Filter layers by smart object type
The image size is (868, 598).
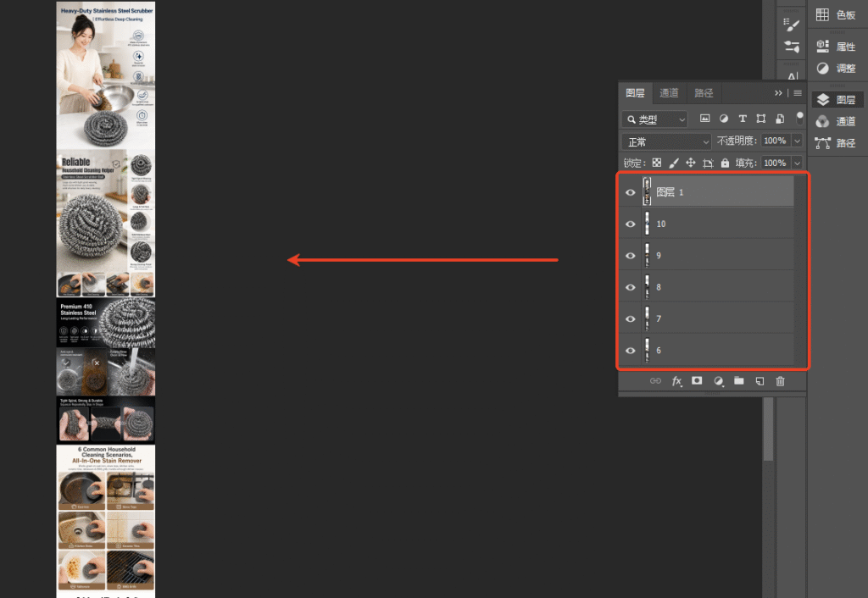pyautogui.click(x=780, y=119)
